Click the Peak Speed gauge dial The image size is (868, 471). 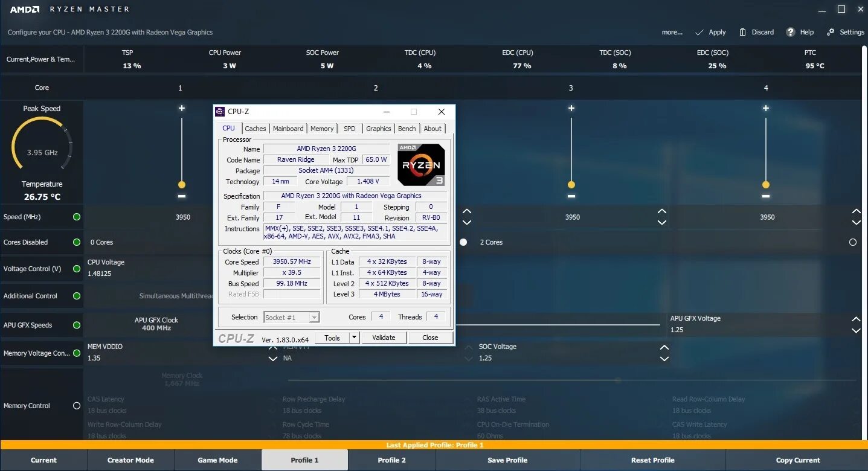pos(42,145)
